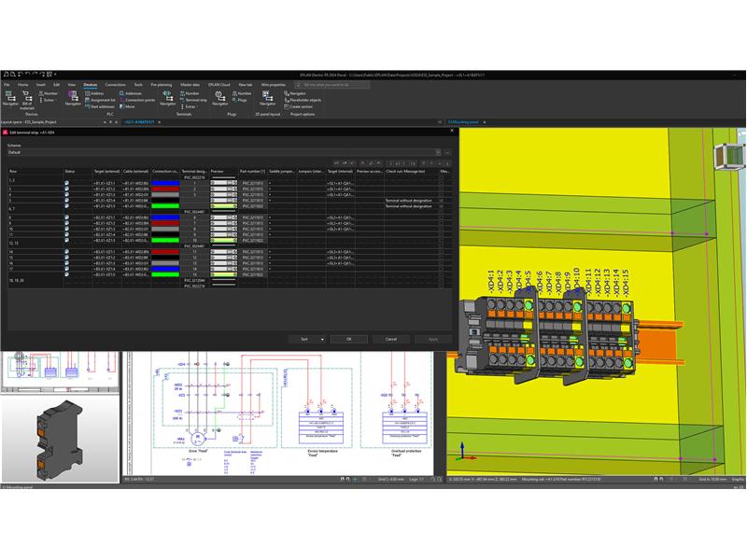
Task: Open Bill of materials in Devices group
Action: click(x=27, y=100)
